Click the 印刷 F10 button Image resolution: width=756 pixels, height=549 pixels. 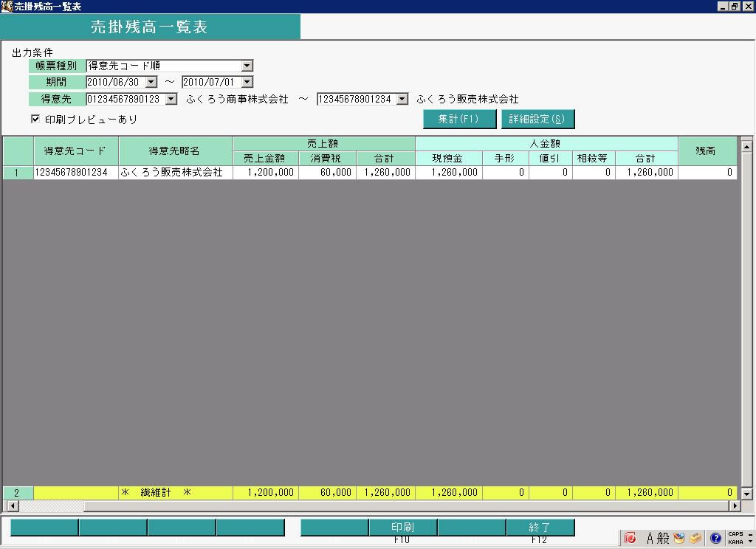tap(402, 528)
